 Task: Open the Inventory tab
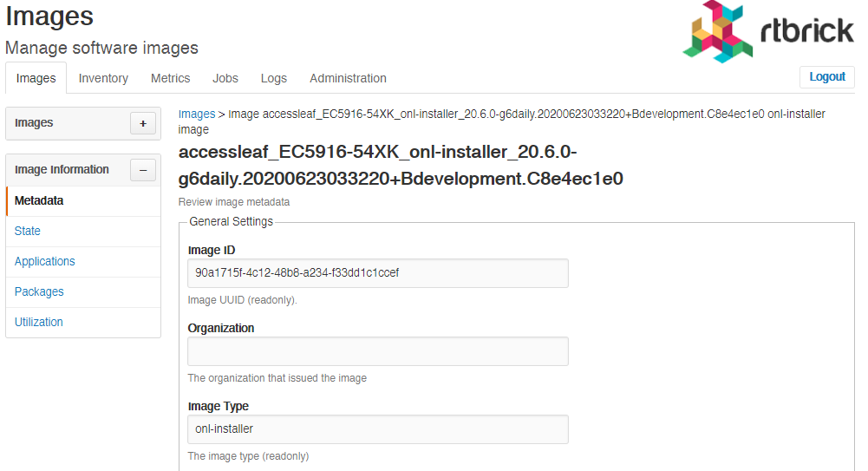coord(103,78)
